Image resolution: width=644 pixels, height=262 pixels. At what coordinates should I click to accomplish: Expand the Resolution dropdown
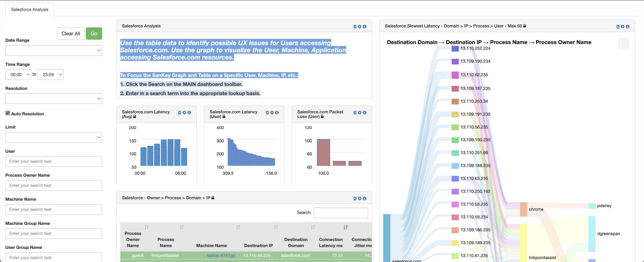click(54, 98)
